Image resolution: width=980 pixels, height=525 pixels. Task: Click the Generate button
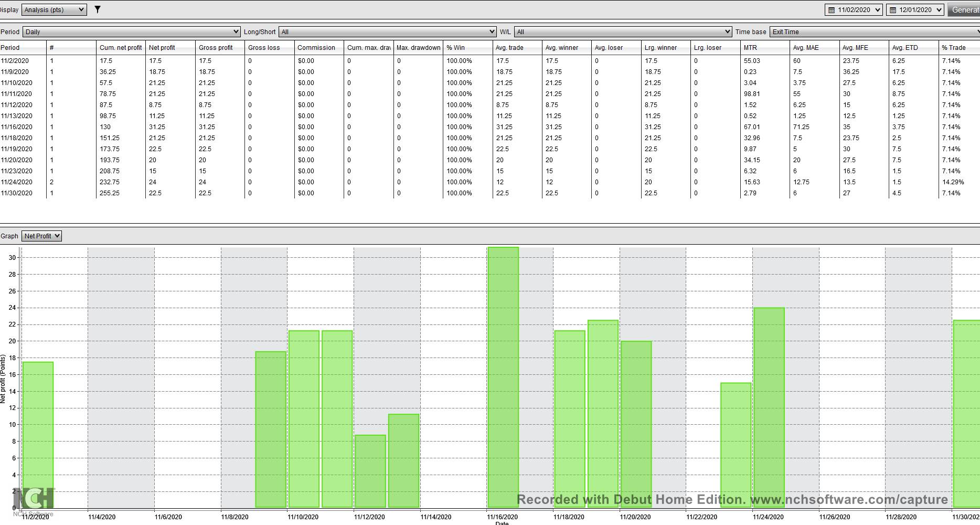click(964, 9)
